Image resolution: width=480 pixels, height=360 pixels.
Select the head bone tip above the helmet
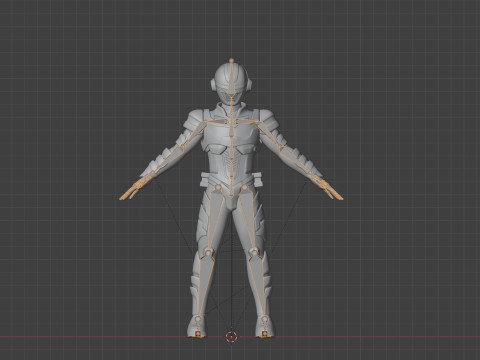point(231,60)
